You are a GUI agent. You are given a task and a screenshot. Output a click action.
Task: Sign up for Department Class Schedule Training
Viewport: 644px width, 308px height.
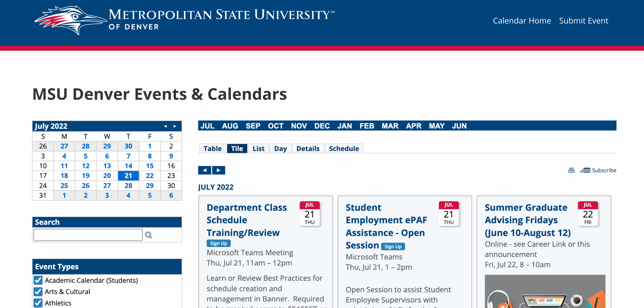coord(218,243)
